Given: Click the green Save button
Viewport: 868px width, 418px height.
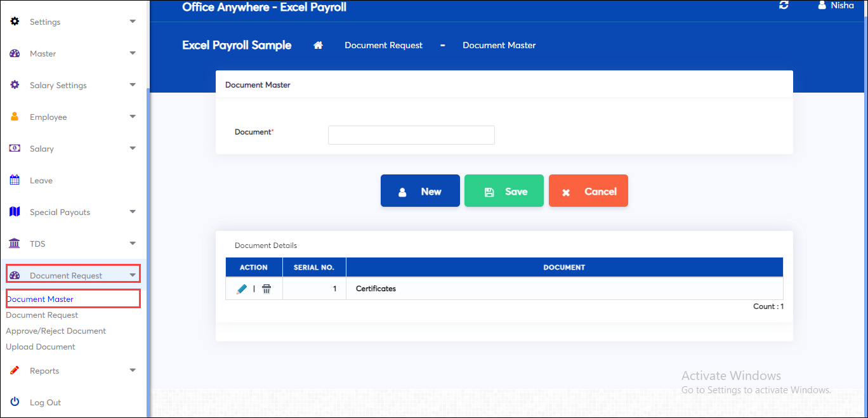Looking at the screenshot, I should coord(504,191).
